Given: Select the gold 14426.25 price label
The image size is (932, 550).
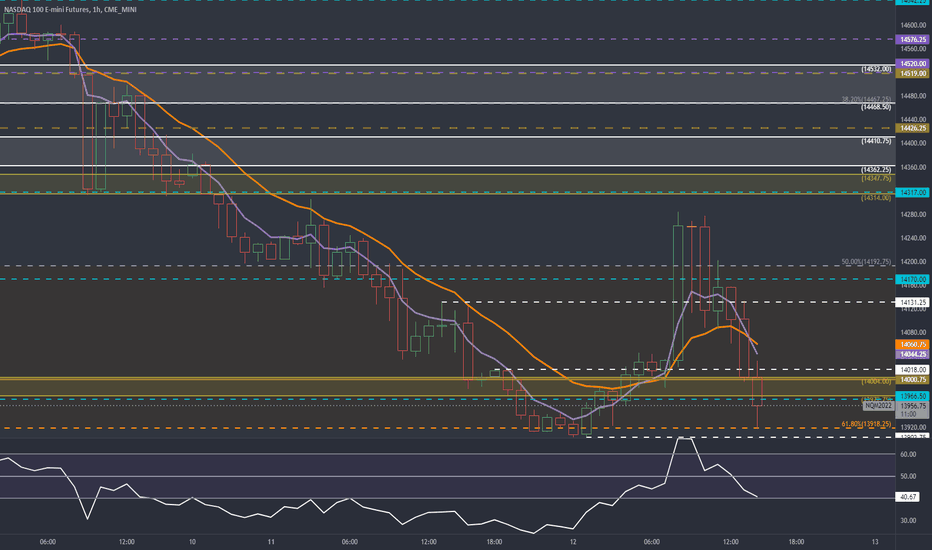Looking at the screenshot, I should pos(912,128).
